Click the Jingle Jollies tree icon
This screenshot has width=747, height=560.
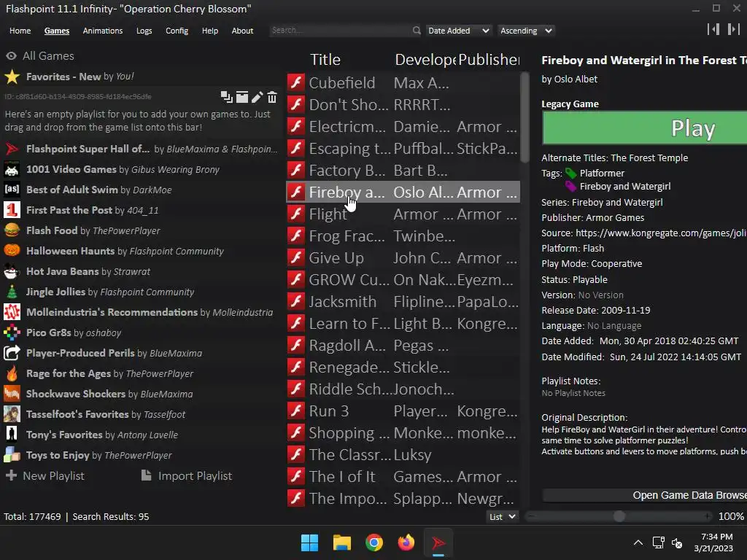click(x=12, y=292)
